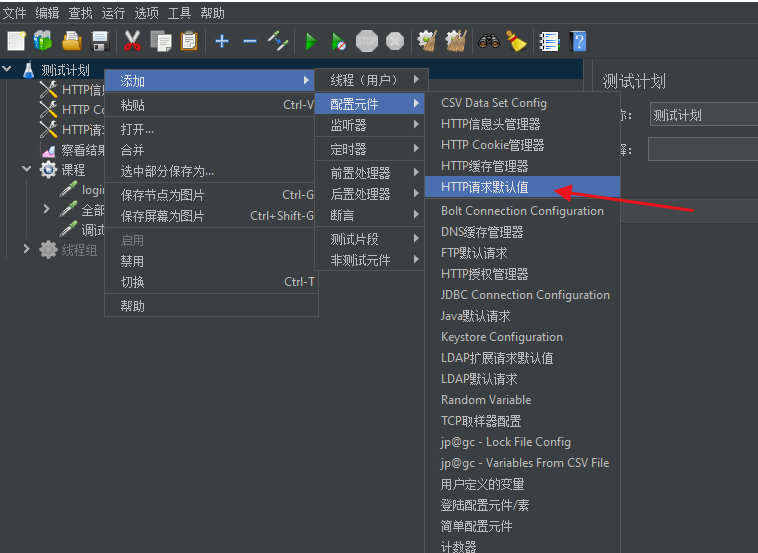Viewport: 758px width, 553px height.
Task: Open the 文件 menu
Action: click(x=15, y=13)
